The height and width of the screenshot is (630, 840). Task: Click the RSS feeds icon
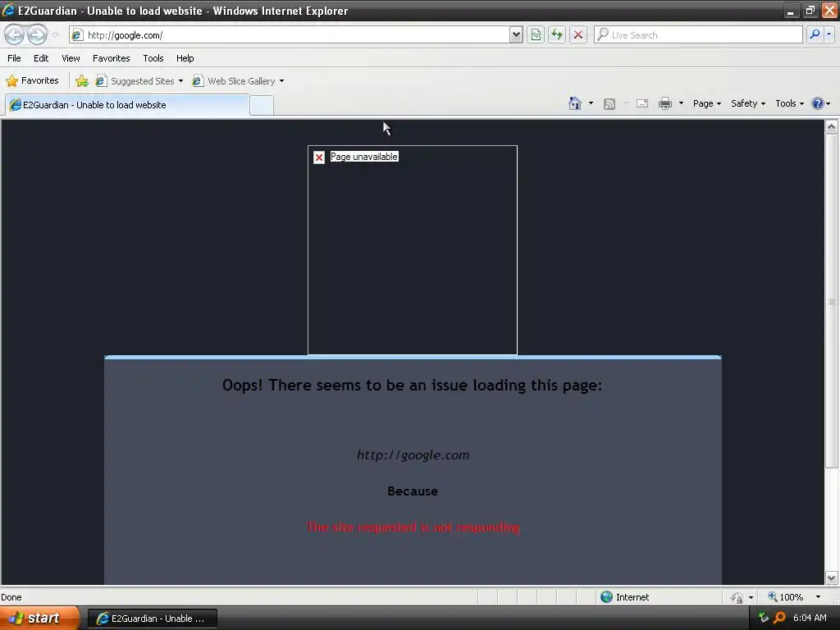point(609,104)
